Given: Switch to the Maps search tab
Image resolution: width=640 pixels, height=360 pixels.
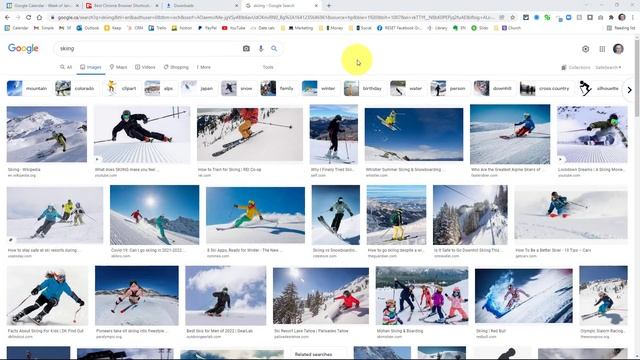Looking at the screenshot, I should tap(118, 67).
